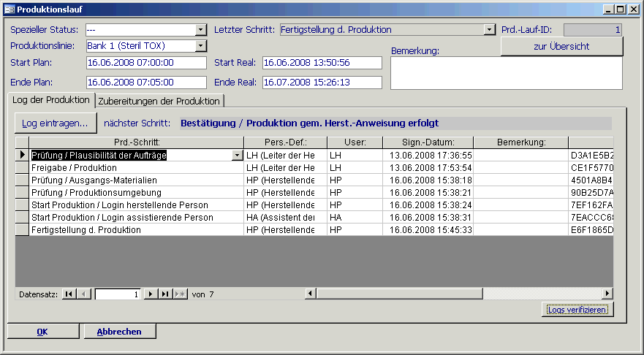Open the Produktionslinie dropdown list
The height and width of the screenshot is (355, 644).
(201, 46)
